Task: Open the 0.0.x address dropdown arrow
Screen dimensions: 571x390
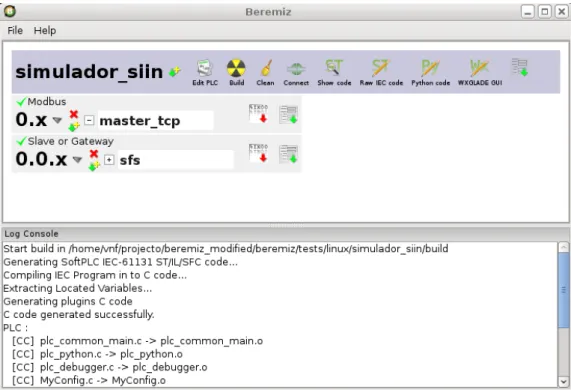Action: click(x=77, y=159)
